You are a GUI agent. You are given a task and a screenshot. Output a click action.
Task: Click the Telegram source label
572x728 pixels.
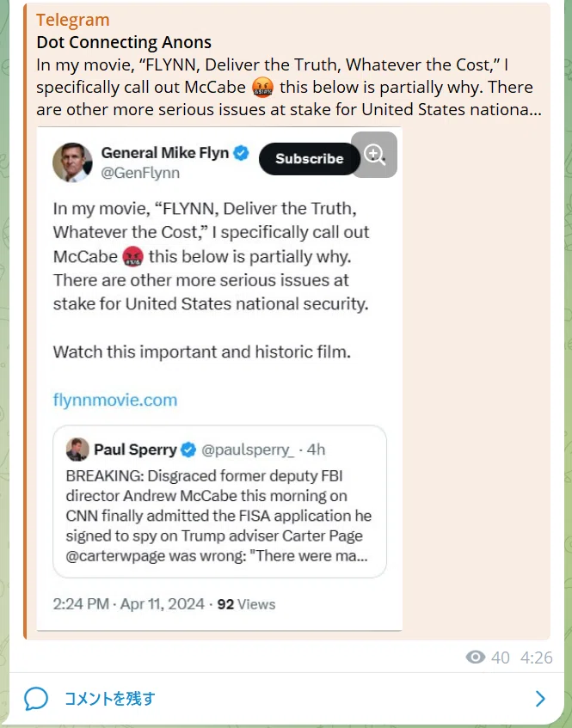click(x=73, y=20)
